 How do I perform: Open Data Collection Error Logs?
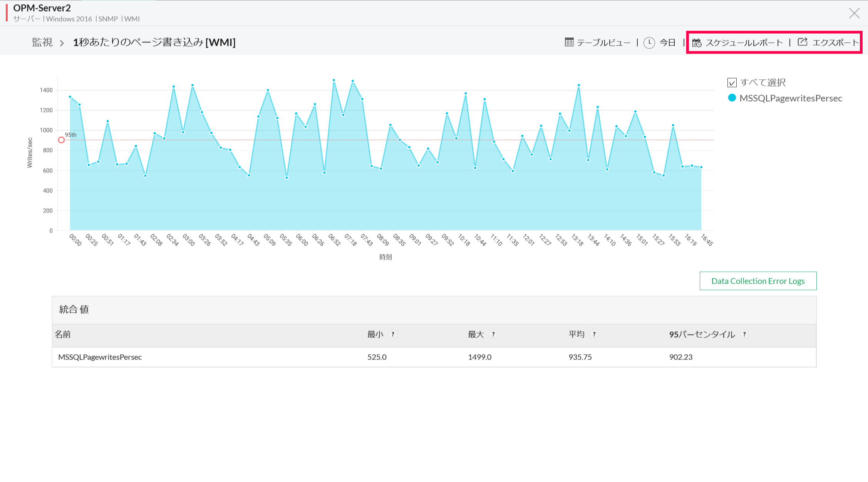757,281
